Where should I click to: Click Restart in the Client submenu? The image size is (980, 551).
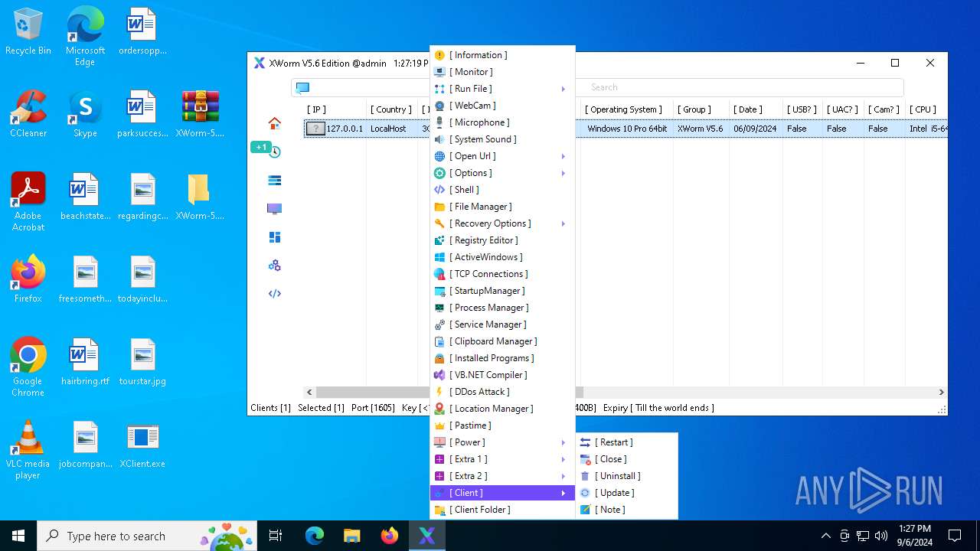coord(626,442)
